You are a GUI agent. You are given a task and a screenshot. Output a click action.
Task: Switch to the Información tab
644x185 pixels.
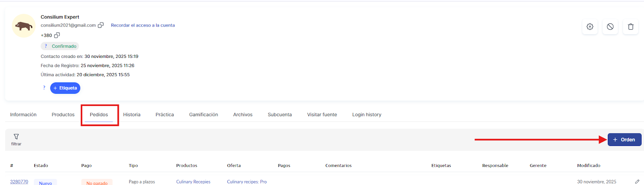[x=23, y=115]
